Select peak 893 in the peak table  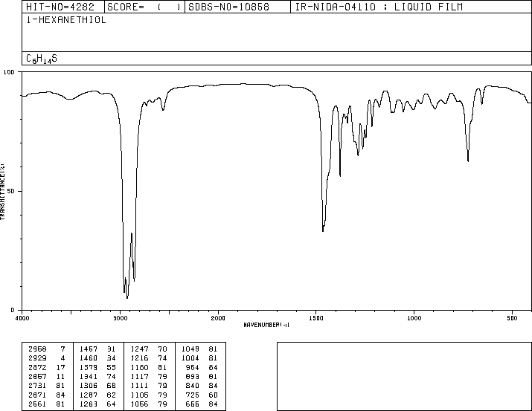[x=193, y=376]
